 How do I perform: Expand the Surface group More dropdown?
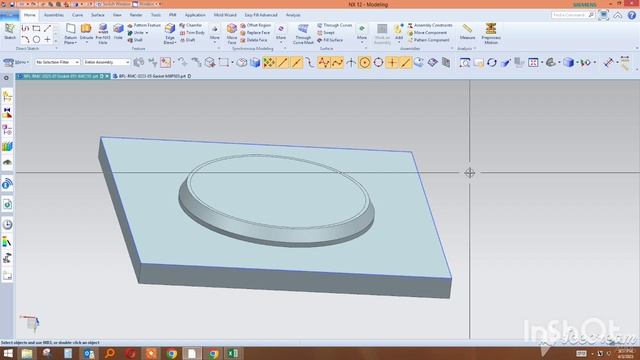point(362,34)
